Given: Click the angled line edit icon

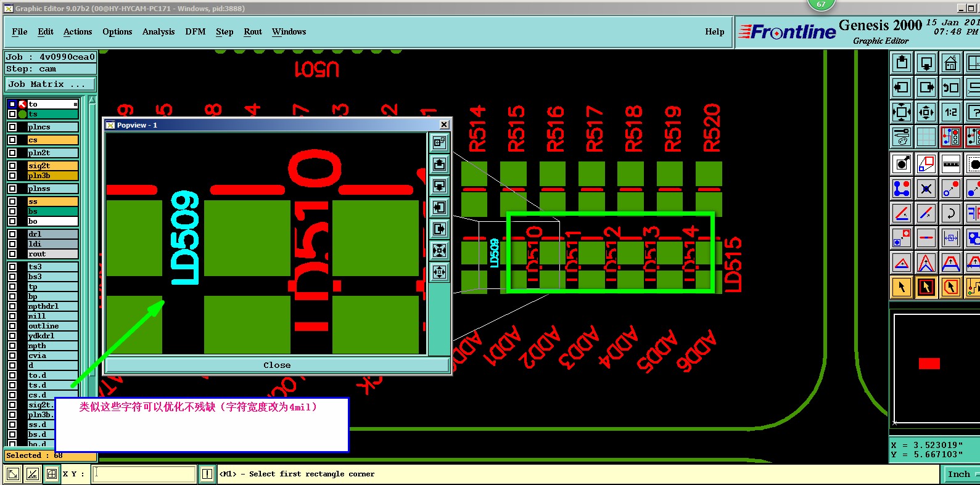Looking at the screenshot, I should pyautogui.click(x=902, y=213).
